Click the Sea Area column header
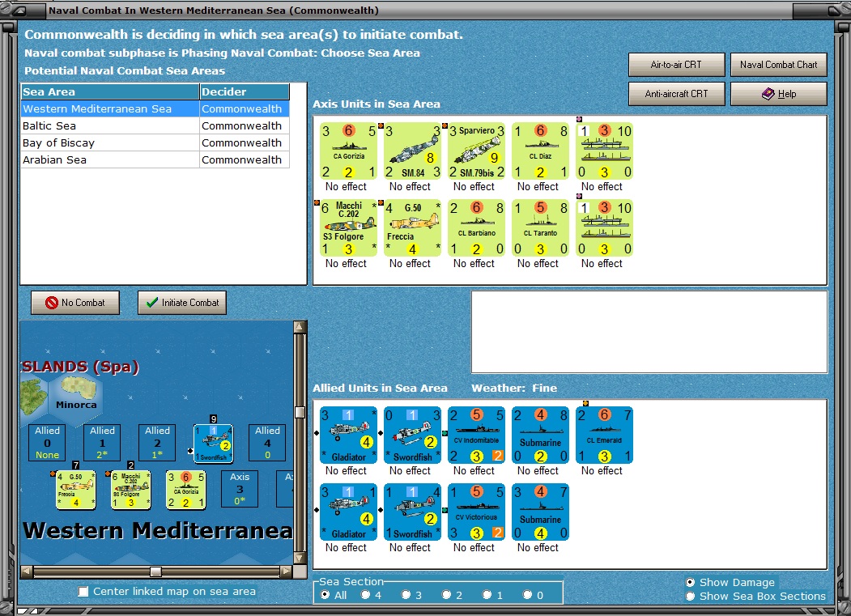This screenshot has width=851, height=616. coord(110,91)
